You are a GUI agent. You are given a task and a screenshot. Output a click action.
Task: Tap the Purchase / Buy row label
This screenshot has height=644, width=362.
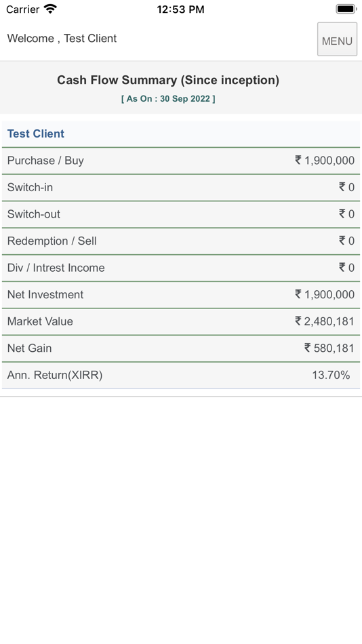point(45,161)
